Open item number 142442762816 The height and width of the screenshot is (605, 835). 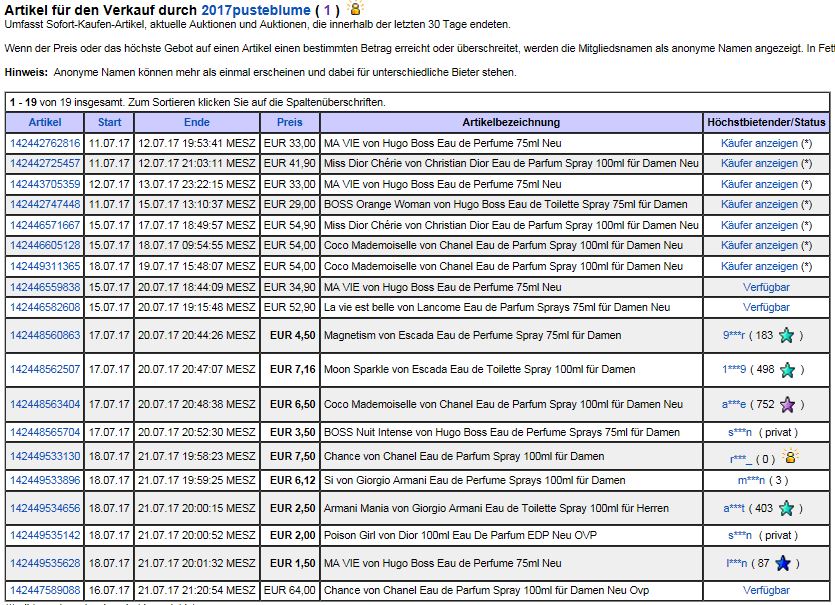point(45,143)
